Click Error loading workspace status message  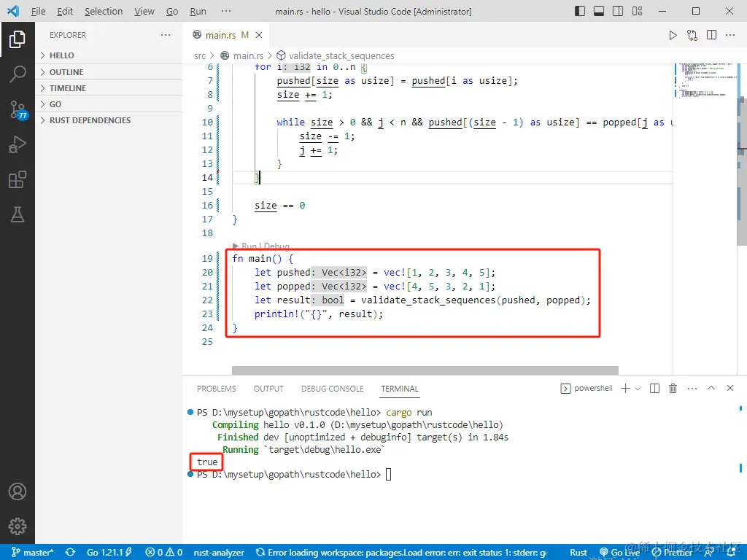click(401, 553)
